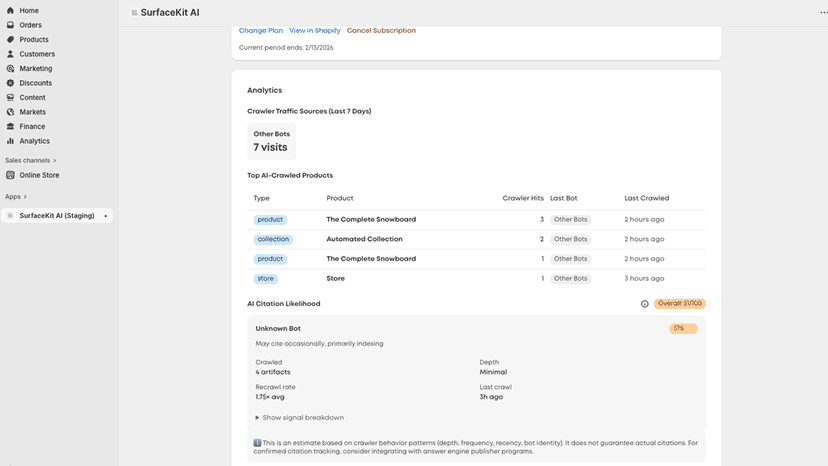The width and height of the screenshot is (828, 466).
Task: Click the info icon in estimate disclaimer
Action: (257, 443)
